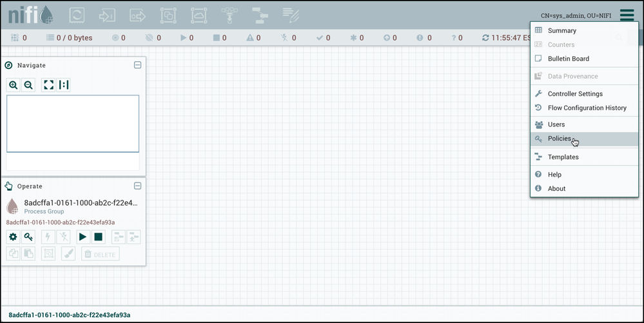Image resolution: width=644 pixels, height=323 pixels.
Task: Start the process group
Action: pyautogui.click(x=83, y=237)
